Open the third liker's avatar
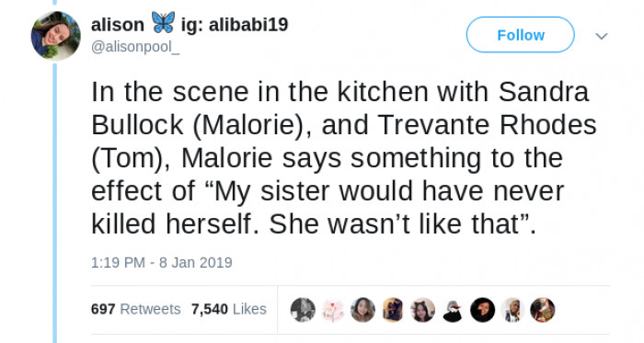 [362, 310]
